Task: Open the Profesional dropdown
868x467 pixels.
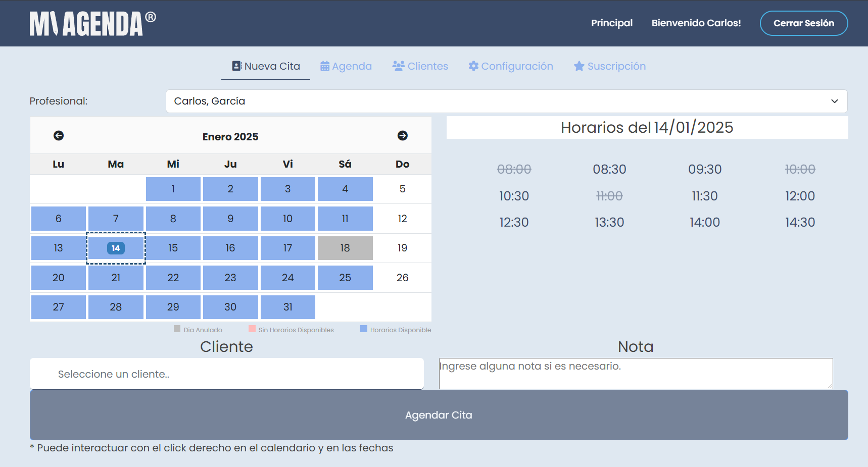Action: click(506, 101)
